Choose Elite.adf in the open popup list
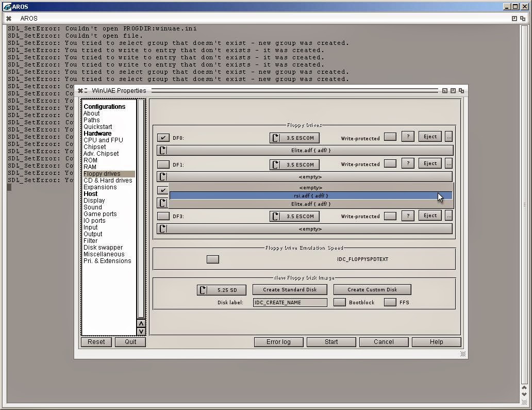This screenshot has width=532, height=410. pyautogui.click(x=311, y=204)
